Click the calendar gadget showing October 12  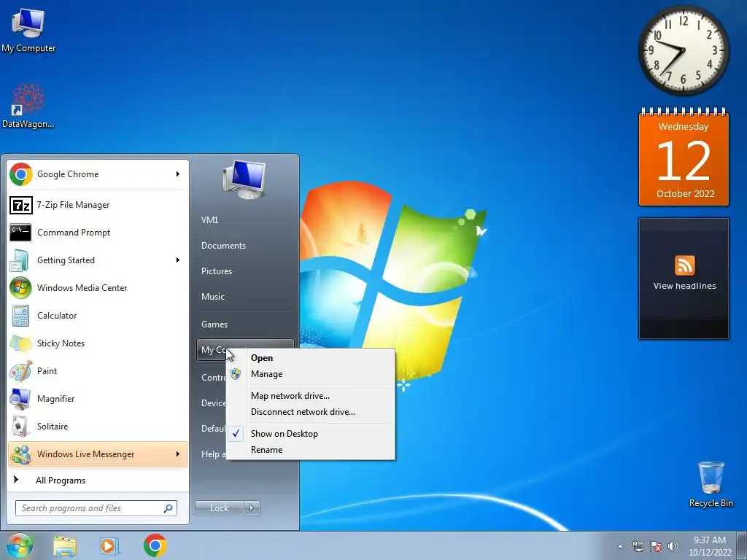pos(684,157)
